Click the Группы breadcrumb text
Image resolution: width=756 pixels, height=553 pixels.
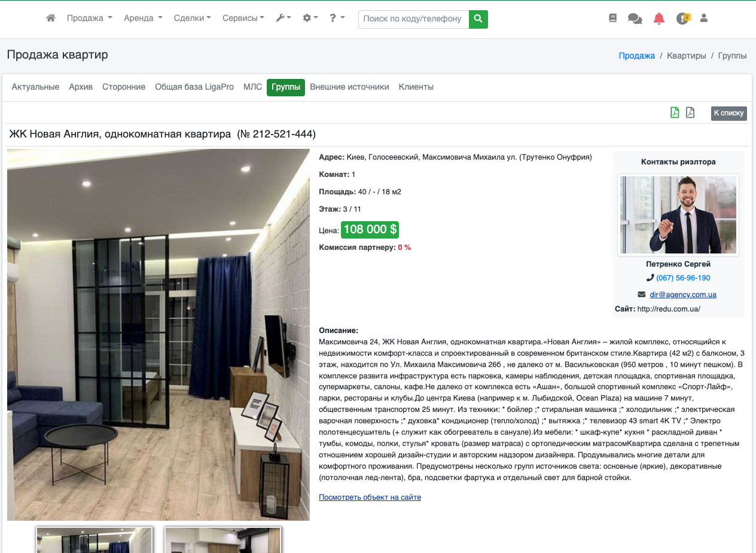coord(732,56)
